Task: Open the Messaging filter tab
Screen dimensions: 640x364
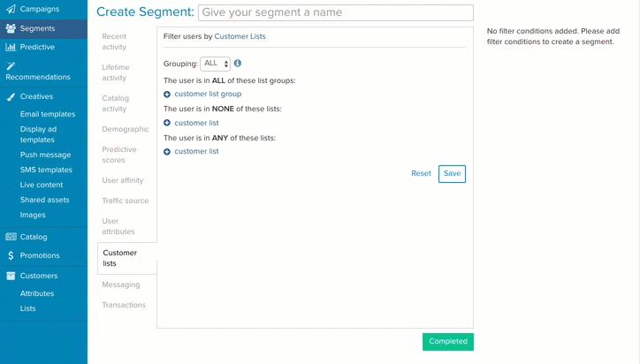Action: click(121, 284)
